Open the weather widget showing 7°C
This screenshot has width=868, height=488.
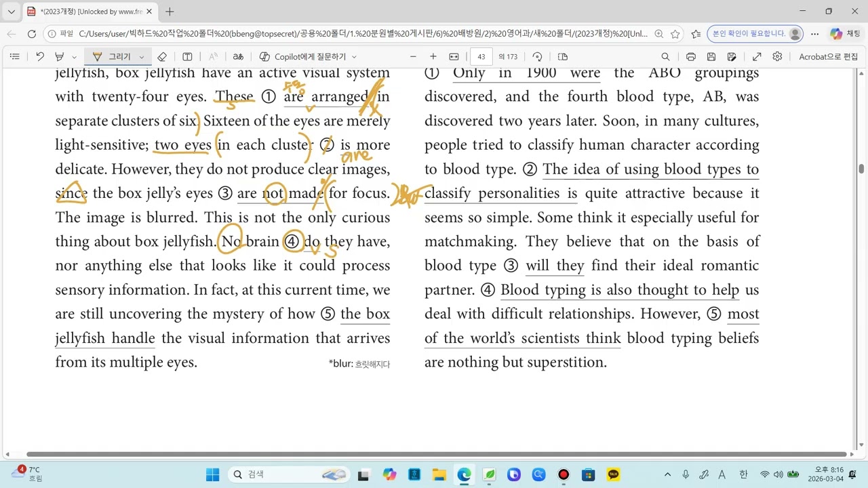tap(28, 474)
